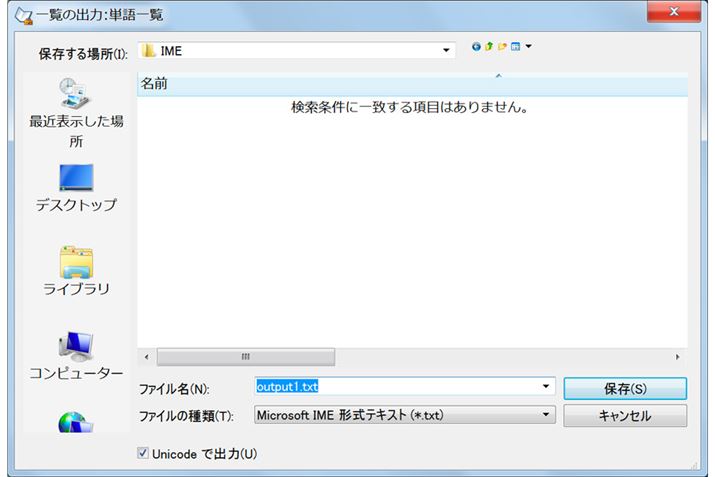The width and height of the screenshot is (715, 477).
Task: Click the horizontal scrollbar thumb
Action: pyautogui.click(x=246, y=357)
